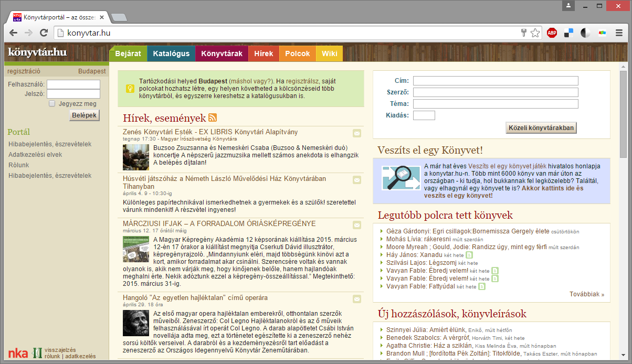Click the half-shaded circle extension icon

(x=585, y=33)
